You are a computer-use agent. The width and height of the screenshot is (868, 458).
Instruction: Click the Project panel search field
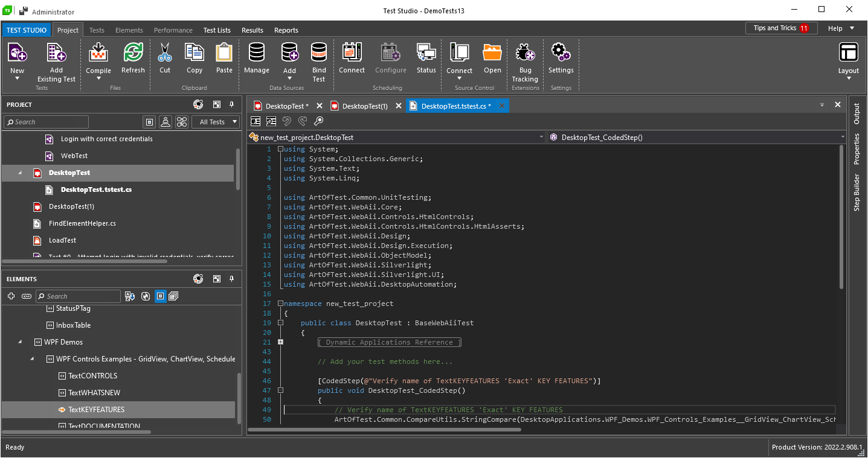pyautogui.click(x=46, y=122)
